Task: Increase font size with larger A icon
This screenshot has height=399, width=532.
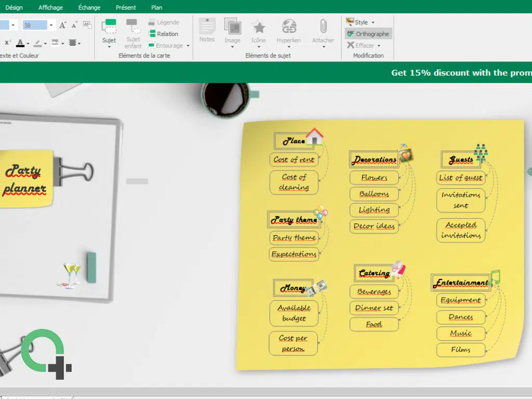Action: (x=63, y=25)
